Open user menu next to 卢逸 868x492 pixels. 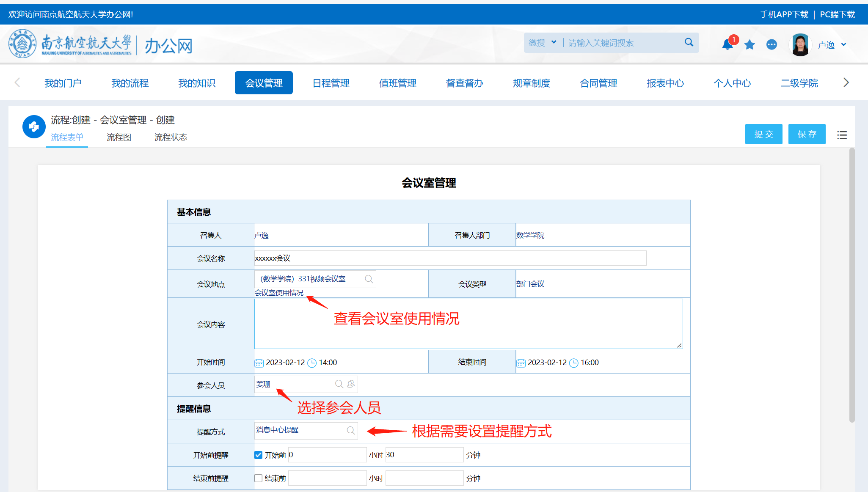tap(843, 44)
